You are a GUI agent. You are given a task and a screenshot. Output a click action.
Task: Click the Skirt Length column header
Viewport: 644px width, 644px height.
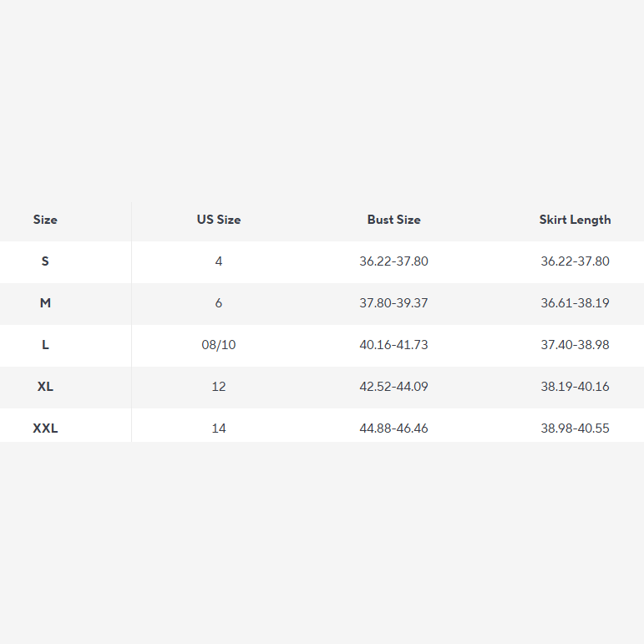click(575, 220)
